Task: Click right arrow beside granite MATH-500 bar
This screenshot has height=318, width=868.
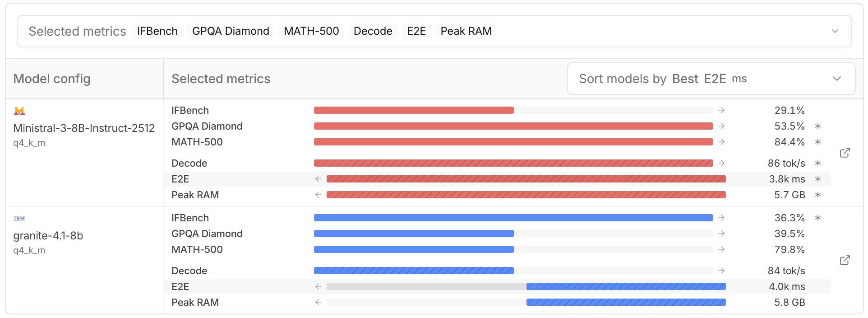Action: click(721, 249)
